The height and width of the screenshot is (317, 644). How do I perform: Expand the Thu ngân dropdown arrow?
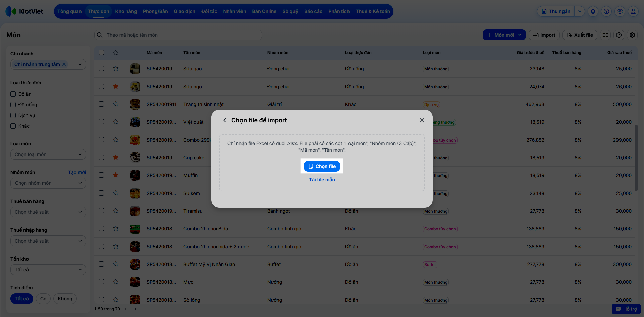pyautogui.click(x=580, y=11)
